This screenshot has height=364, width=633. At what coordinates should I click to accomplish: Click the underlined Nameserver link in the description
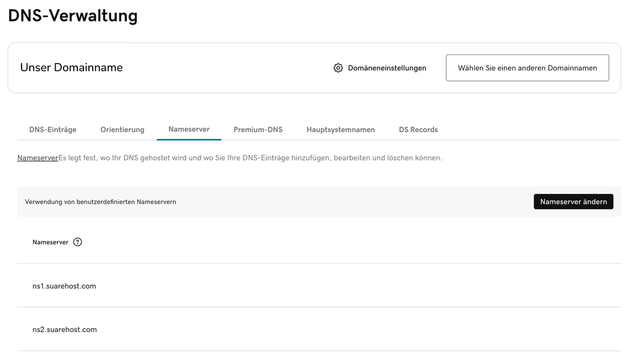37,158
